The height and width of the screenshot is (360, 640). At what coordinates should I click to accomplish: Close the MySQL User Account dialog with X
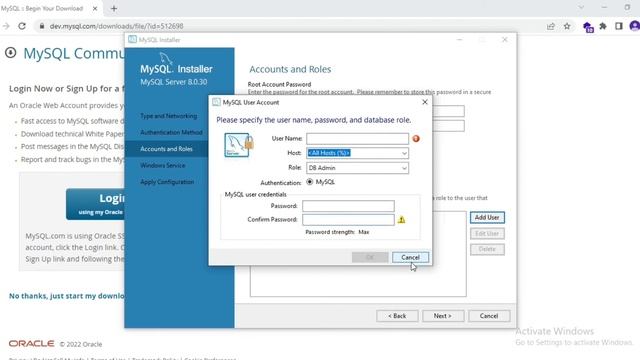coord(424,102)
